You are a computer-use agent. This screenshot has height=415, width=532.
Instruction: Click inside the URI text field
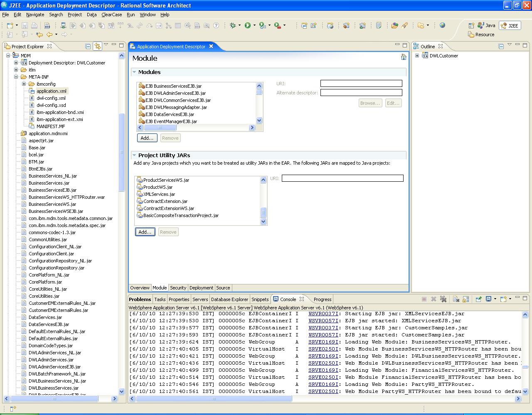(361, 83)
